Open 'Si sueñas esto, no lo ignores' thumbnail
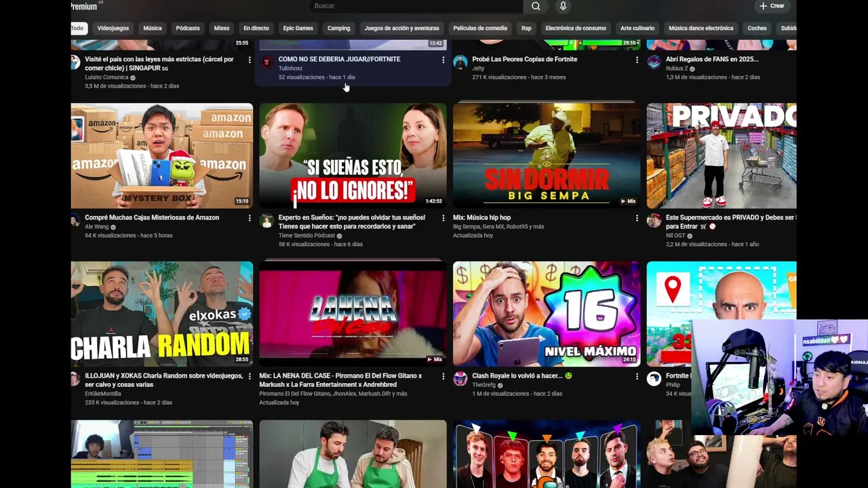The height and width of the screenshot is (488, 868). tap(353, 156)
